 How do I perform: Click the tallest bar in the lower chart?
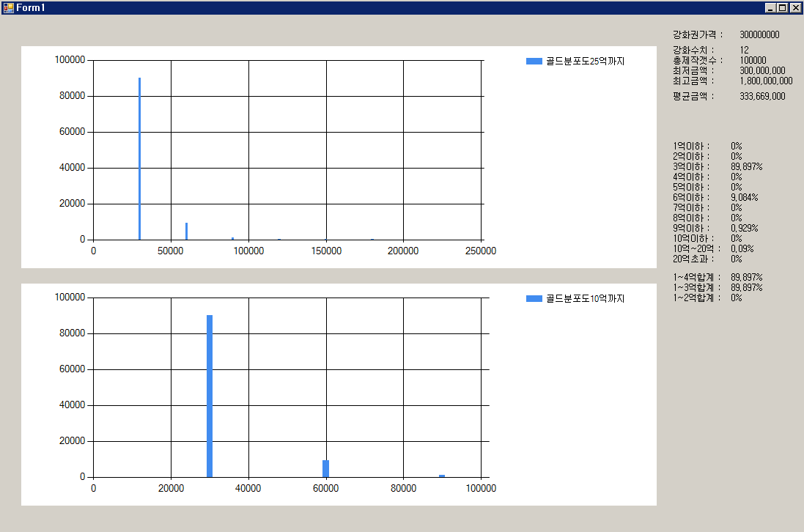tap(210, 396)
